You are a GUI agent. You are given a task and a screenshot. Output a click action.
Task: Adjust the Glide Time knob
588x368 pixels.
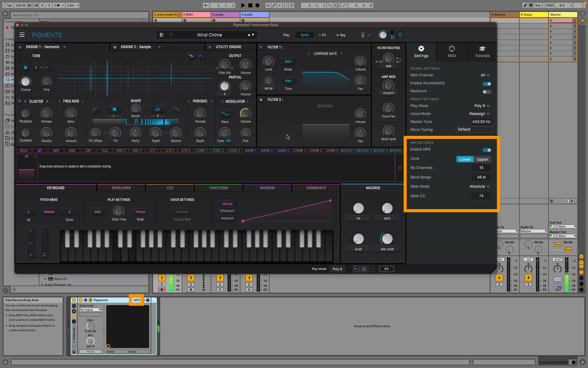(119, 211)
